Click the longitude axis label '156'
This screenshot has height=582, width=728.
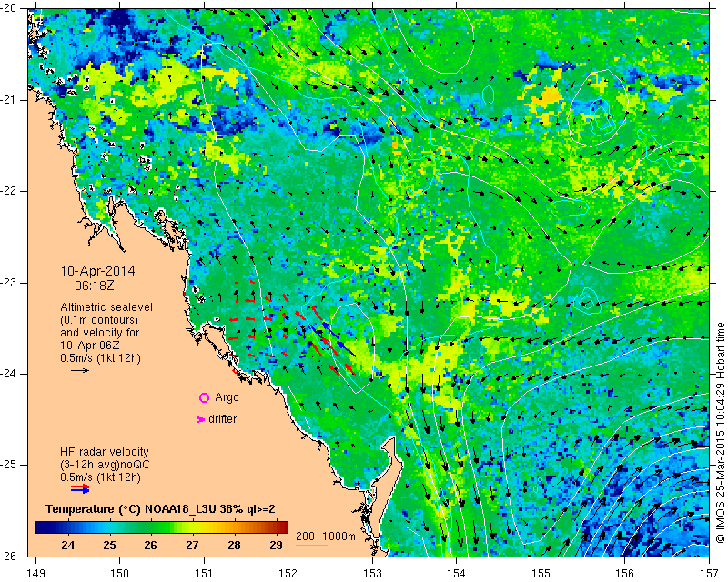[625, 574]
